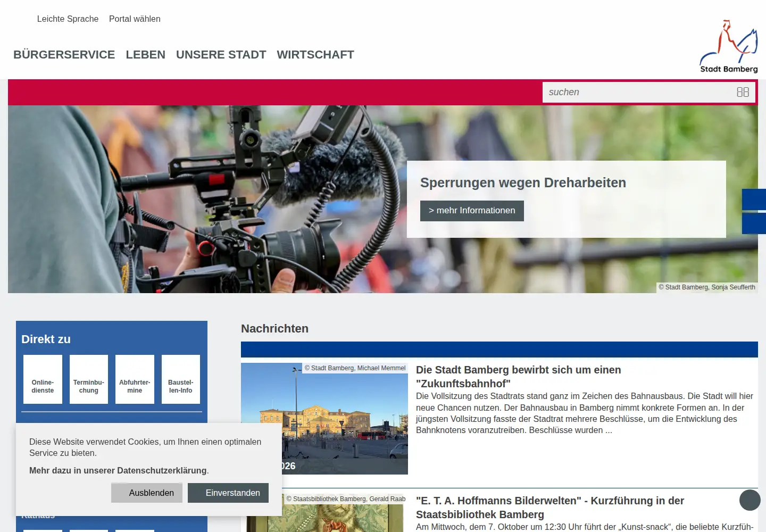This screenshot has width=766, height=532.
Task: Click the photo credit Stadt Bamberg, Sonja Seufferth
Action: (707, 287)
